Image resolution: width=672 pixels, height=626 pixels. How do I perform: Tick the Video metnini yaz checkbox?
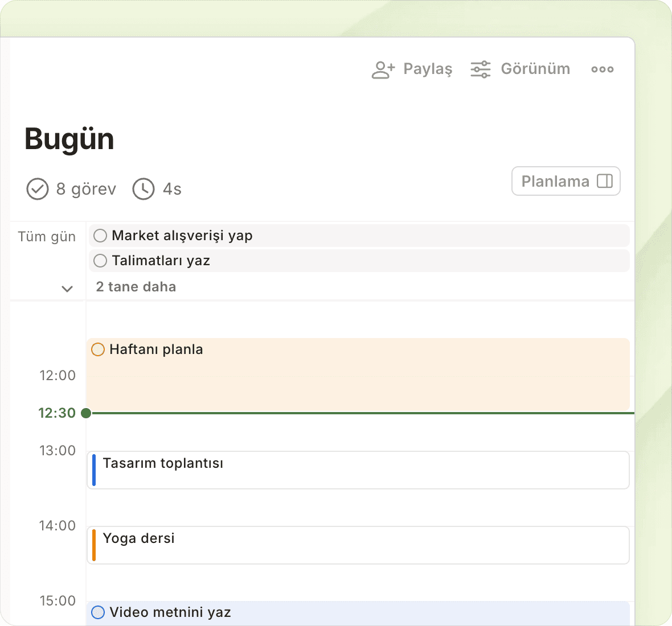coord(98,612)
